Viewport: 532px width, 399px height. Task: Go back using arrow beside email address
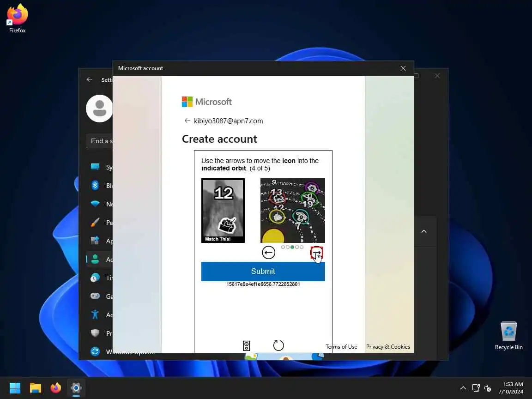click(187, 121)
